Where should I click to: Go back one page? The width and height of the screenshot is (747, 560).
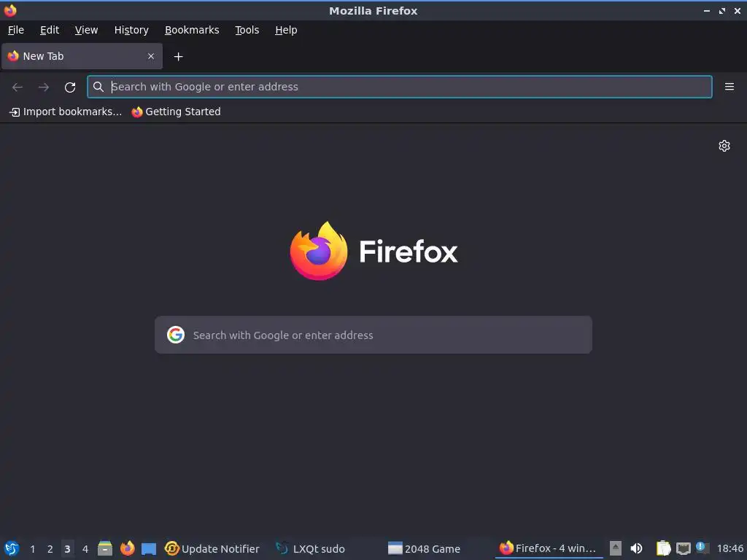(x=18, y=87)
